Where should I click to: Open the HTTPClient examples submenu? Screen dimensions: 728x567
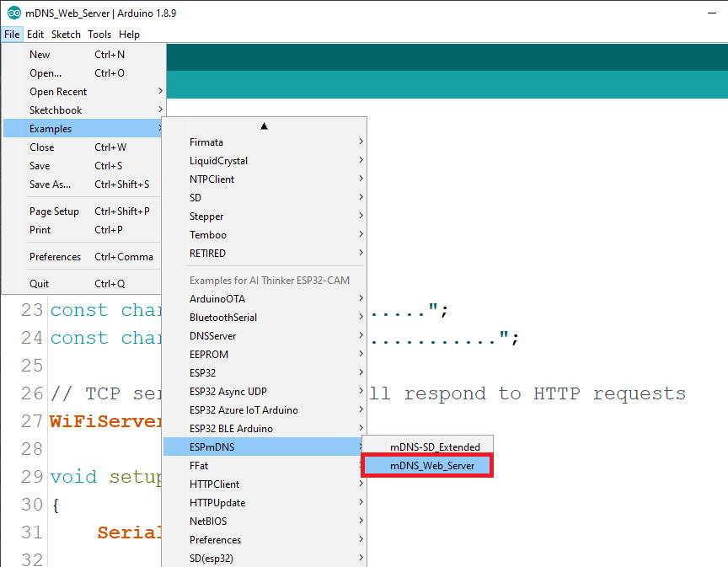pyautogui.click(x=265, y=484)
